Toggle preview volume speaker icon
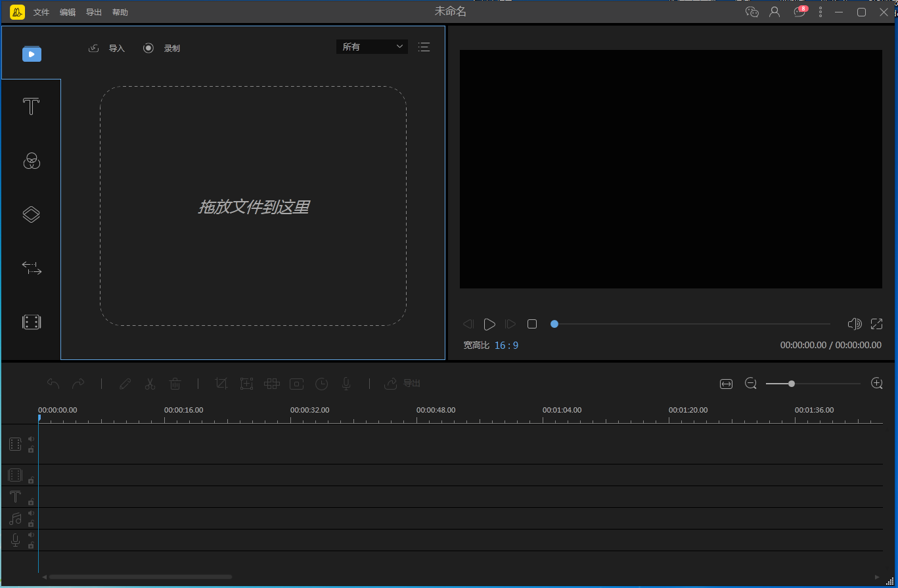This screenshot has height=588, width=898. [855, 324]
